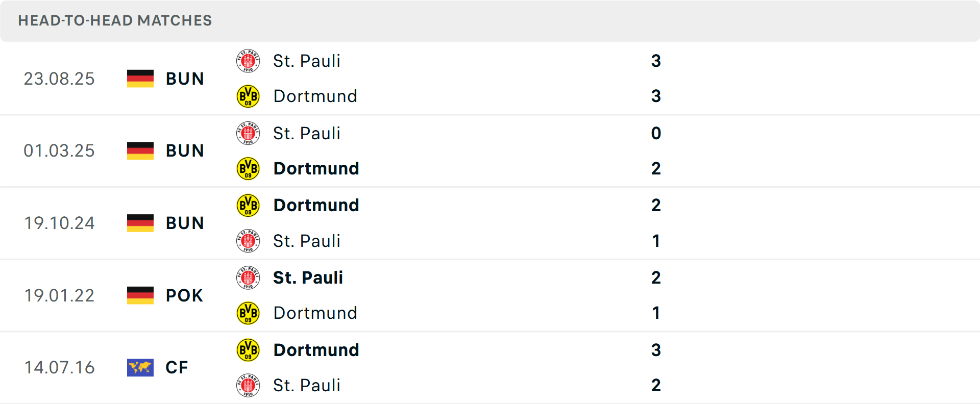Select POK competition label
Screen dimensions: 980x404
(x=184, y=295)
